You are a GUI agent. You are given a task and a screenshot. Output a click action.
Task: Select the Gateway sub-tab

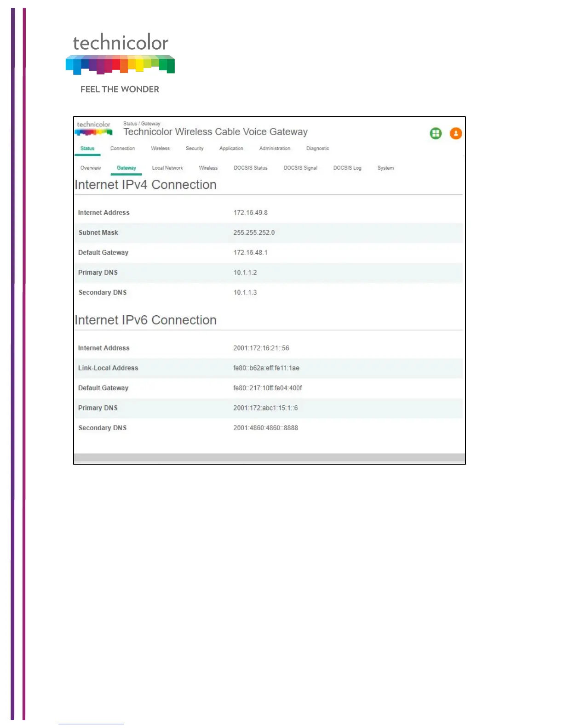pos(126,168)
